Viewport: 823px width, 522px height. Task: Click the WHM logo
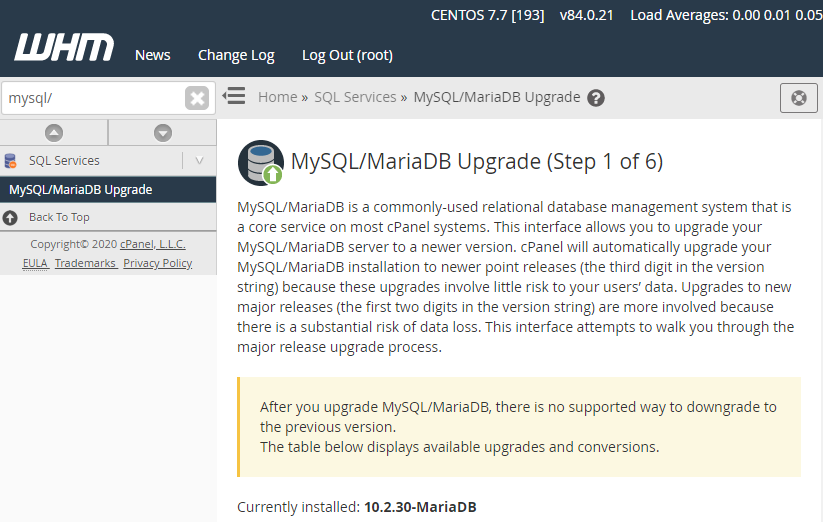pos(64,47)
